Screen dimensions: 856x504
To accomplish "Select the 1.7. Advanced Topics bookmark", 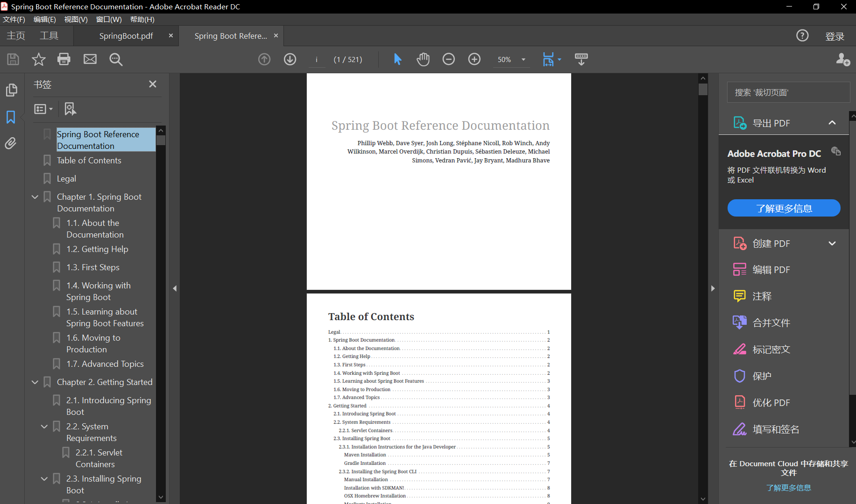I will [x=105, y=364].
